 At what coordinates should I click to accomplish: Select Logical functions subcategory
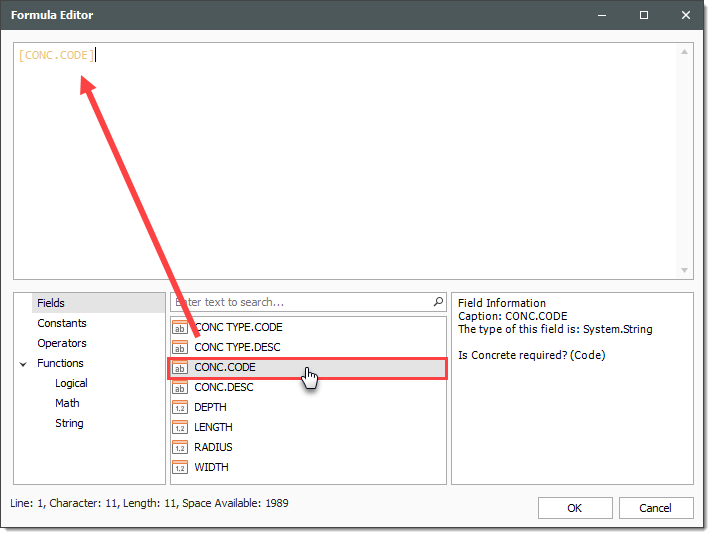tap(71, 383)
